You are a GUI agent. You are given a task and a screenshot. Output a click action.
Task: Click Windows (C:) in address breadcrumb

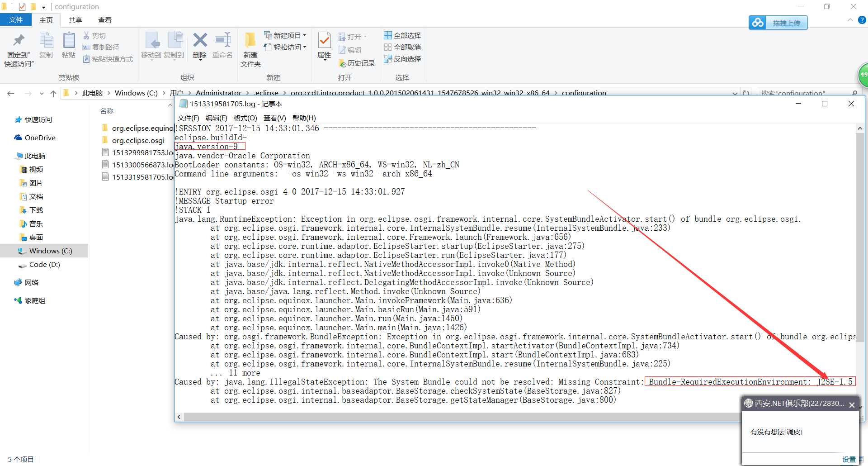(136, 93)
